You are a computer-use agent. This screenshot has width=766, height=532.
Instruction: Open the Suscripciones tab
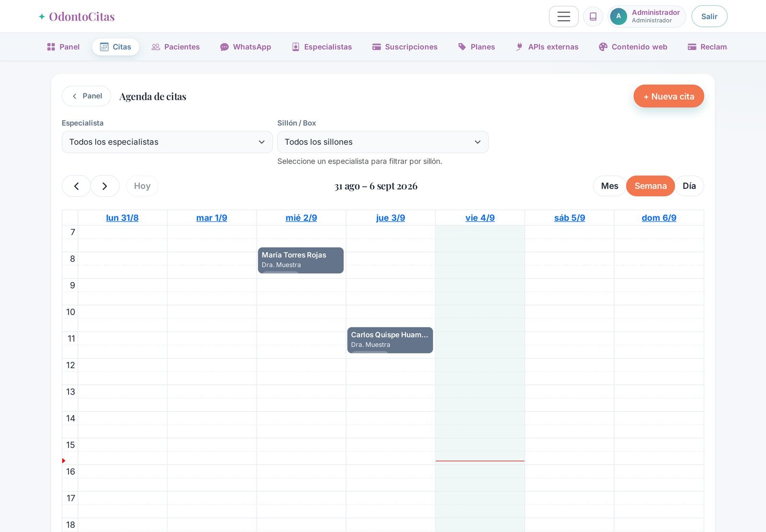click(x=405, y=47)
